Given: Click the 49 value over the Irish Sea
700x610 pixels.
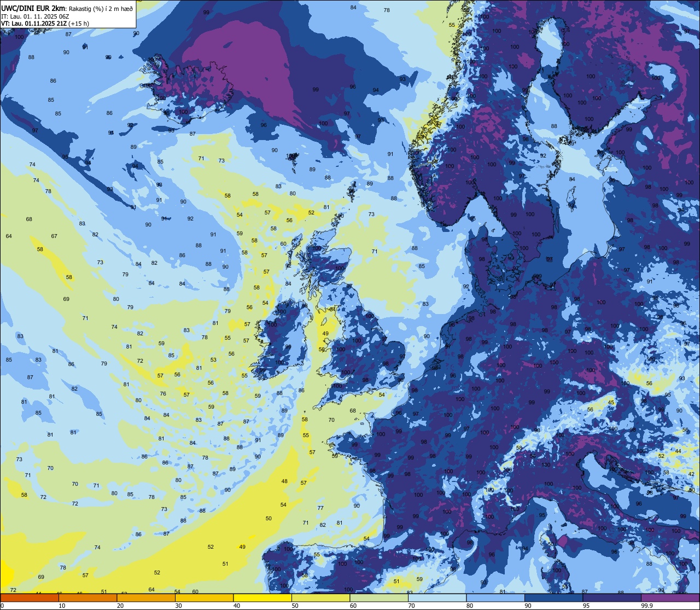Looking at the screenshot, I should (325, 333).
